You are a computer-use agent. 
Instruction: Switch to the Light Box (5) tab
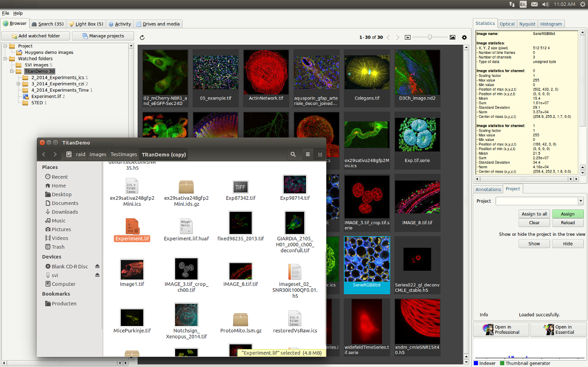click(x=86, y=24)
